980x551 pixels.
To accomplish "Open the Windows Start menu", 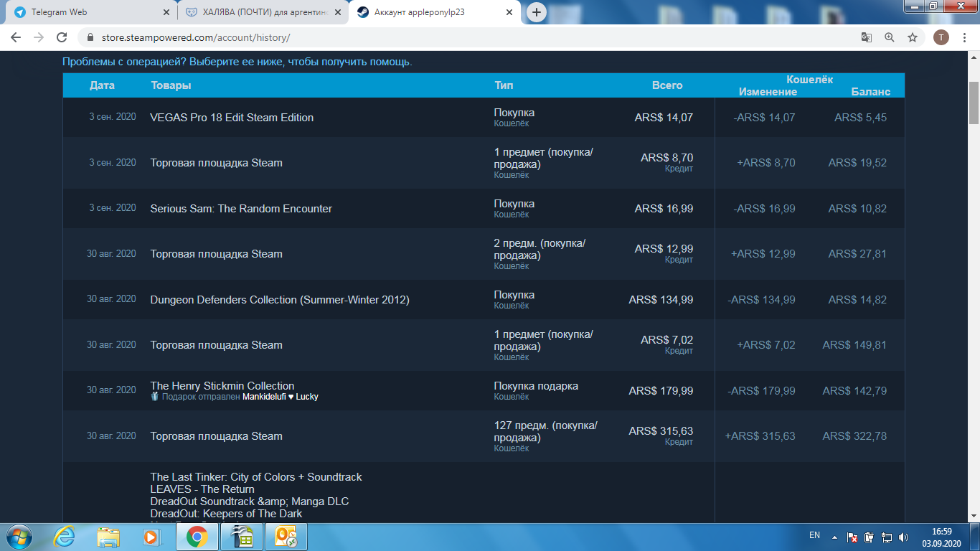I will 19,536.
